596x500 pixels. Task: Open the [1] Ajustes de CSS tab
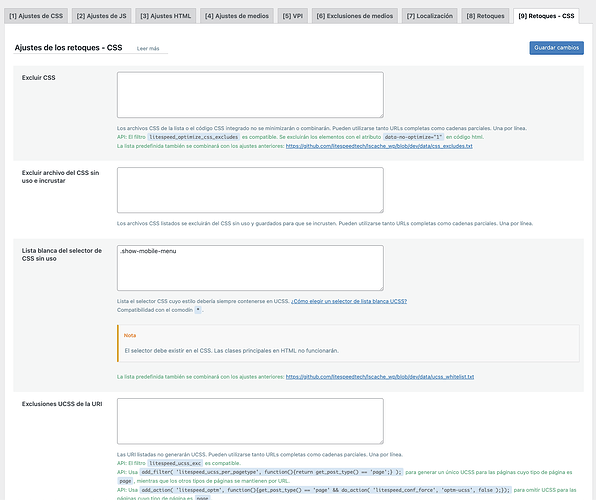click(x=36, y=16)
